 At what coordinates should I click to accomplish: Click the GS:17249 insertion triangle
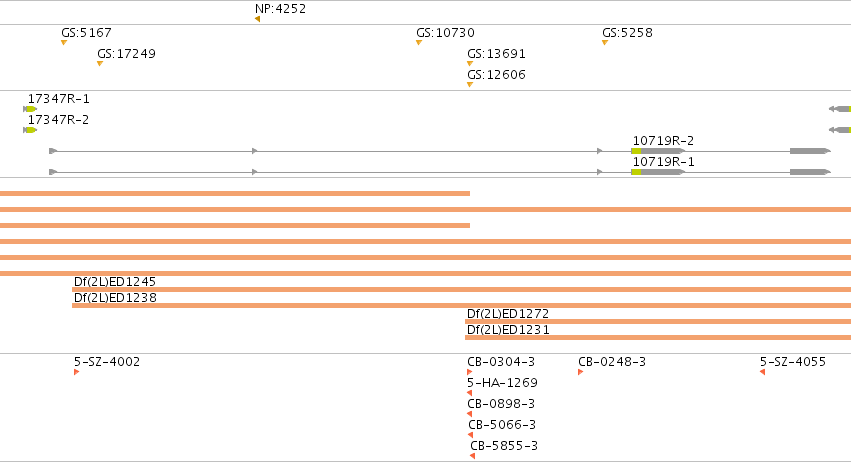(x=100, y=64)
